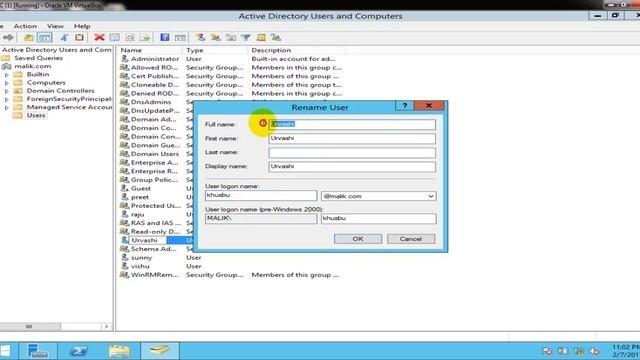Click the Display name input field
The image size is (640, 360).
click(352, 167)
